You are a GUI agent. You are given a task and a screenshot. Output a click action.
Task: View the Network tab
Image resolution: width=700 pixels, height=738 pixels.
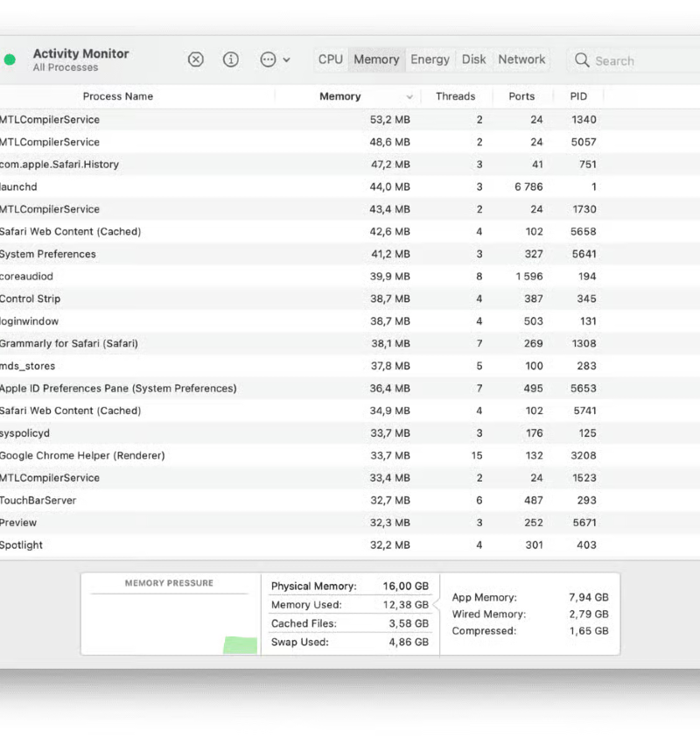(521, 60)
